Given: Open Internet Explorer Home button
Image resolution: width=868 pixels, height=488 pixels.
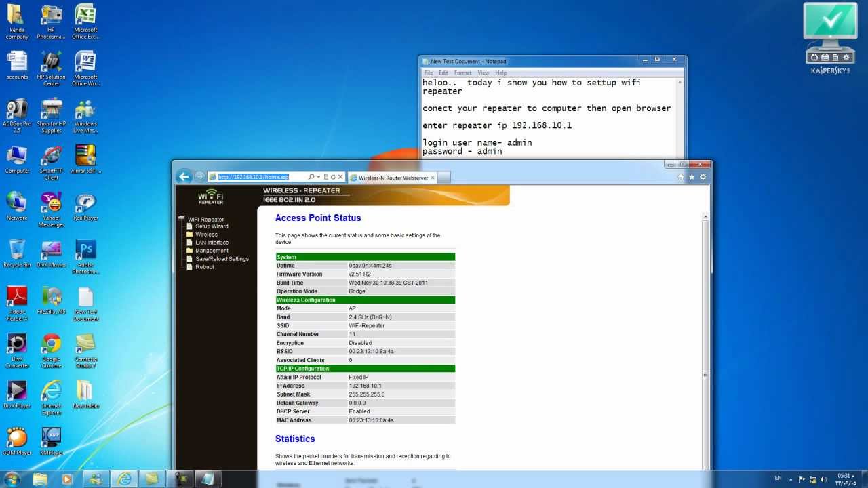Looking at the screenshot, I should [x=681, y=177].
